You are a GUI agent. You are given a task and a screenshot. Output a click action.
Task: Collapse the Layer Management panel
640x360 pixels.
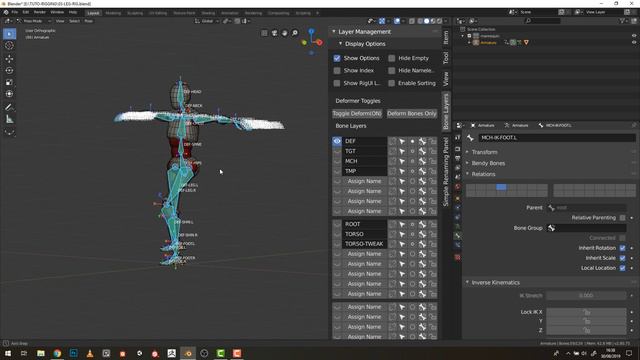pyautogui.click(x=334, y=31)
